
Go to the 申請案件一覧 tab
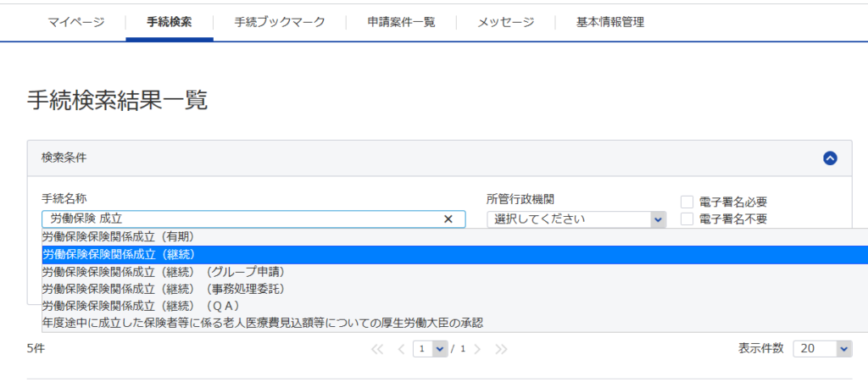tap(401, 22)
